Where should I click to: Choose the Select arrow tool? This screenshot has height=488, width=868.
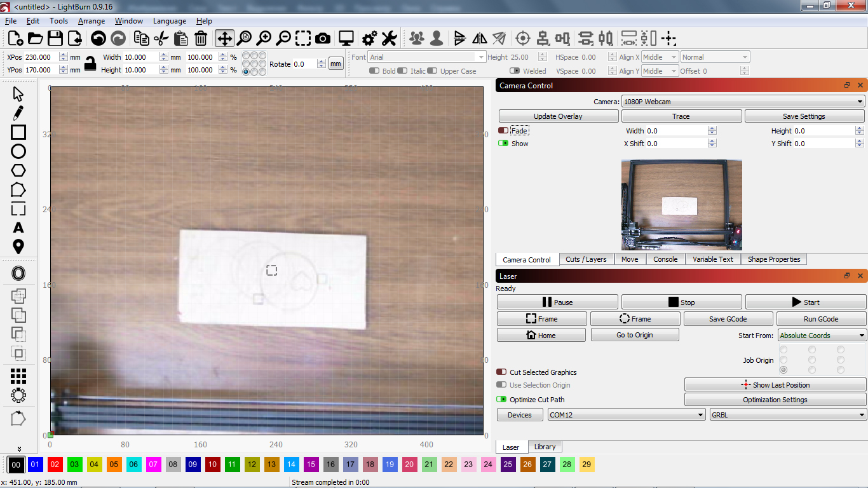point(18,94)
